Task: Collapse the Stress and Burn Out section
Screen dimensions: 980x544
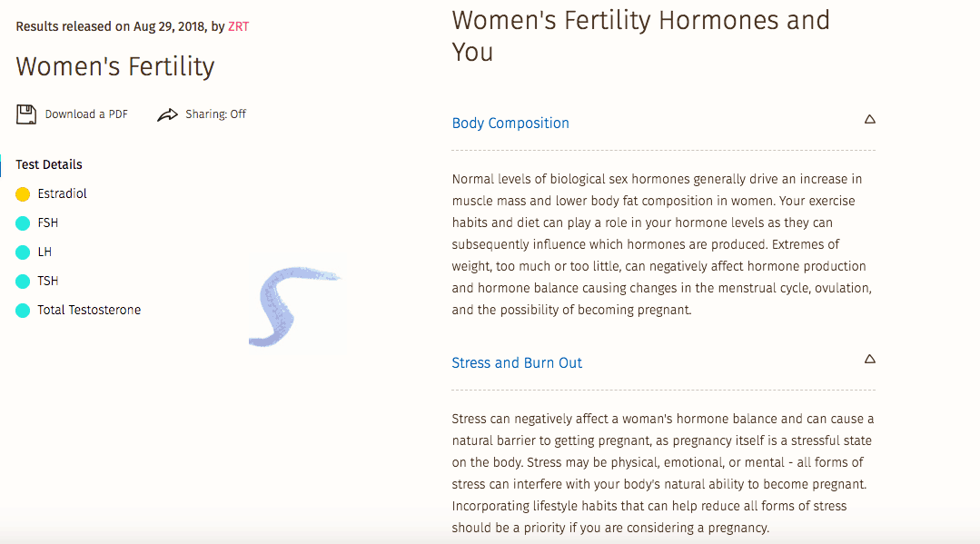Action: [869, 359]
